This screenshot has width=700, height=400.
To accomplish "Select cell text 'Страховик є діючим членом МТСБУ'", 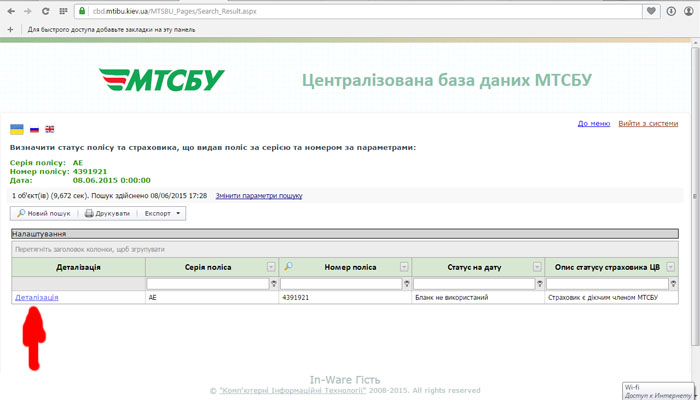I will pyautogui.click(x=603, y=297).
